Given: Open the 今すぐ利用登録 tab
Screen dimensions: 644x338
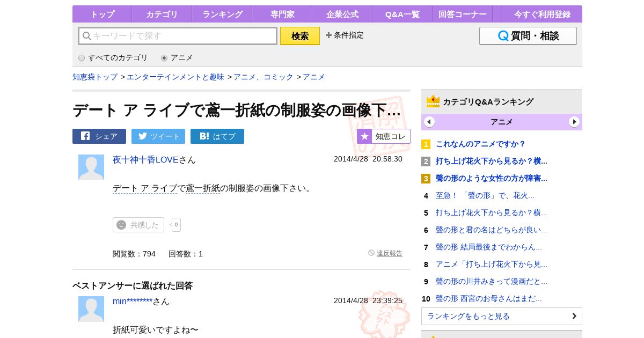Looking at the screenshot, I should pyautogui.click(x=541, y=14).
